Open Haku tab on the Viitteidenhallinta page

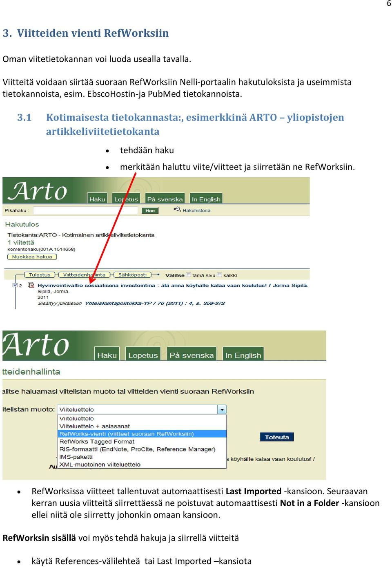point(107,355)
